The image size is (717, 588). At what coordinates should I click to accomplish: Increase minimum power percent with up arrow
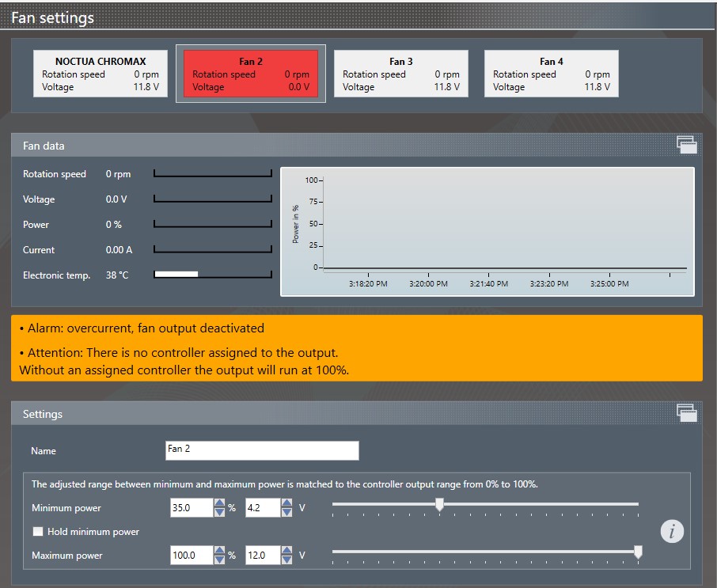tap(219, 503)
